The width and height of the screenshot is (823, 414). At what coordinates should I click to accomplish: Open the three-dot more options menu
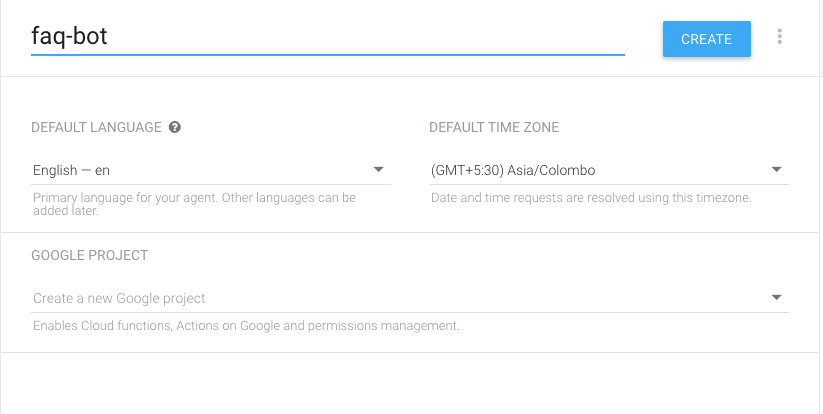[779, 36]
